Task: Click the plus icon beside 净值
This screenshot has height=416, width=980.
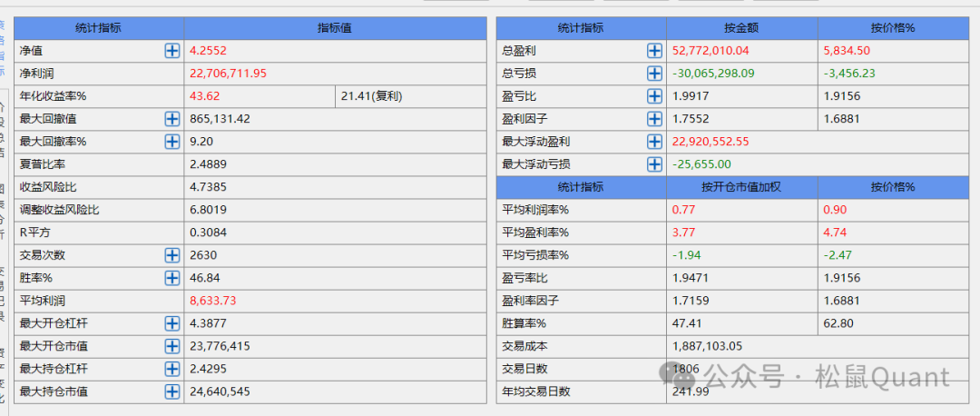Action: pyautogui.click(x=171, y=51)
